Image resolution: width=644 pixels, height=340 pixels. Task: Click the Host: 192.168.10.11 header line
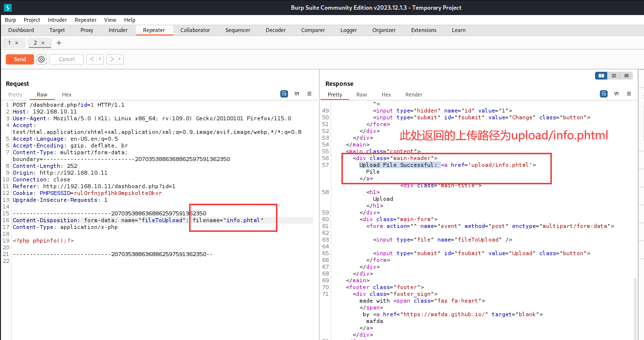pyautogui.click(x=45, y=112)
